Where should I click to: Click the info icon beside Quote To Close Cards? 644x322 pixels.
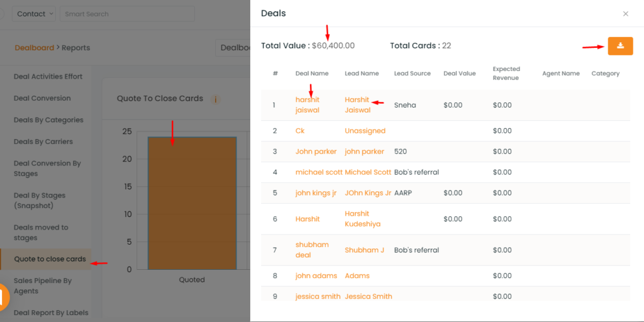coord(216,99)
